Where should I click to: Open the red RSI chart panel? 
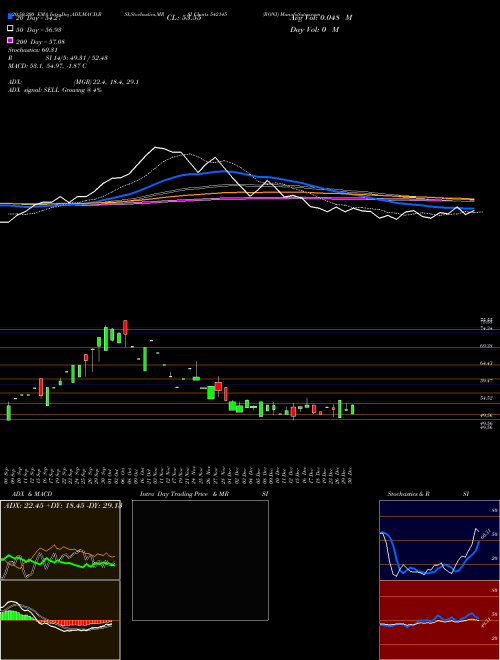point(439,620)
